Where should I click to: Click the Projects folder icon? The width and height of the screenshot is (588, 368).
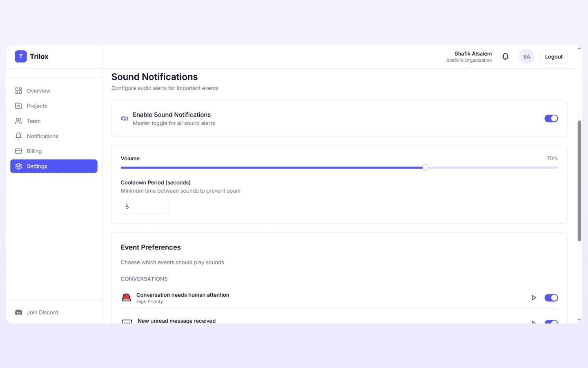click(x=19, y=105)
